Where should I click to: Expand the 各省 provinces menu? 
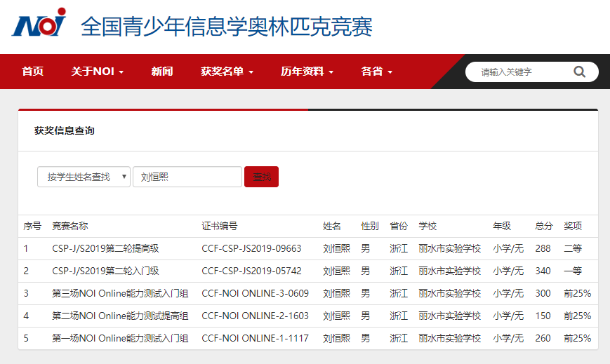tap(377, 72)
